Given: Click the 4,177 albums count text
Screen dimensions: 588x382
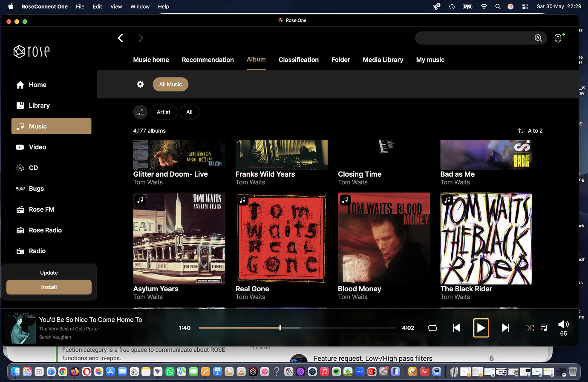Looking at the screenshot, I should click(x=149, y=131).
